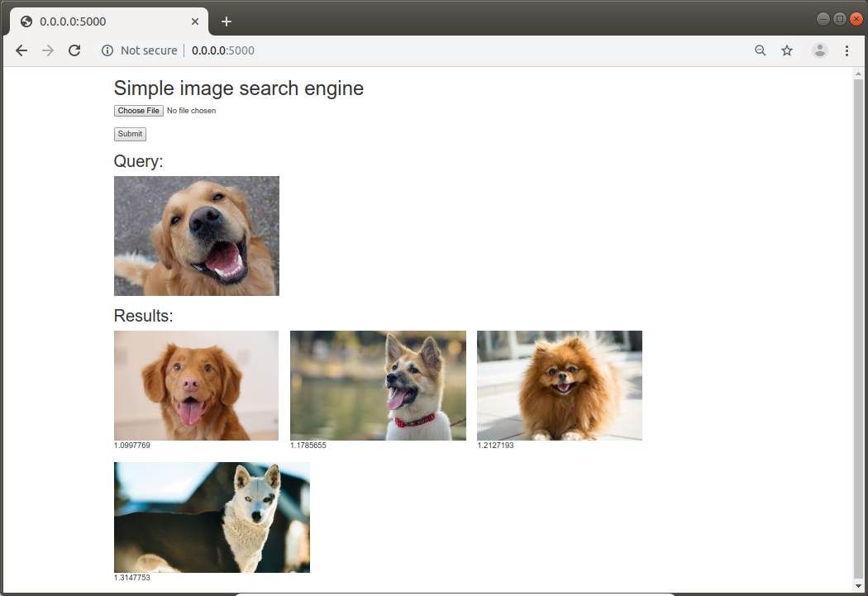Click the address bar URL
This screenshot has width=868, height=596.
[222, 50]
